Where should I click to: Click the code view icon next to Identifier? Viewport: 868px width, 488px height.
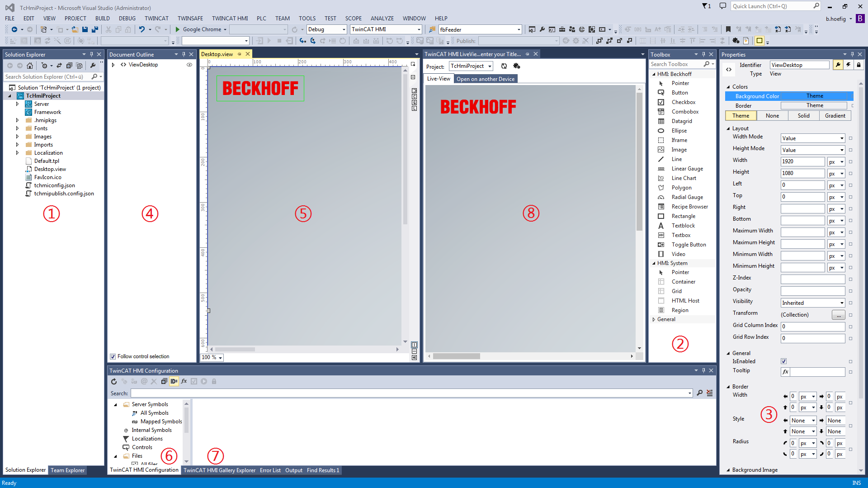click(729, 69)
